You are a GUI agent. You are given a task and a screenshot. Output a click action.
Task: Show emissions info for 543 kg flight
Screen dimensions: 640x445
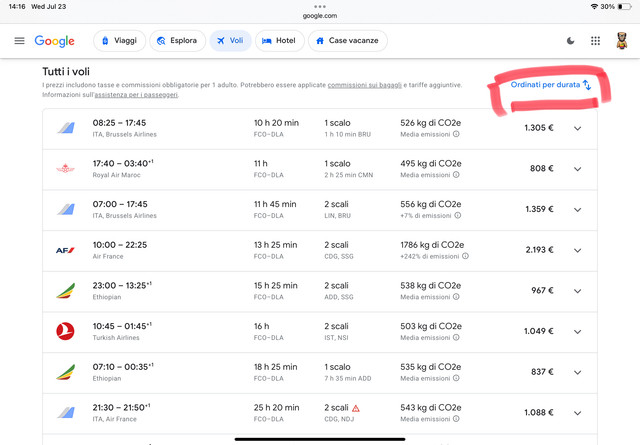click(456, 418)
